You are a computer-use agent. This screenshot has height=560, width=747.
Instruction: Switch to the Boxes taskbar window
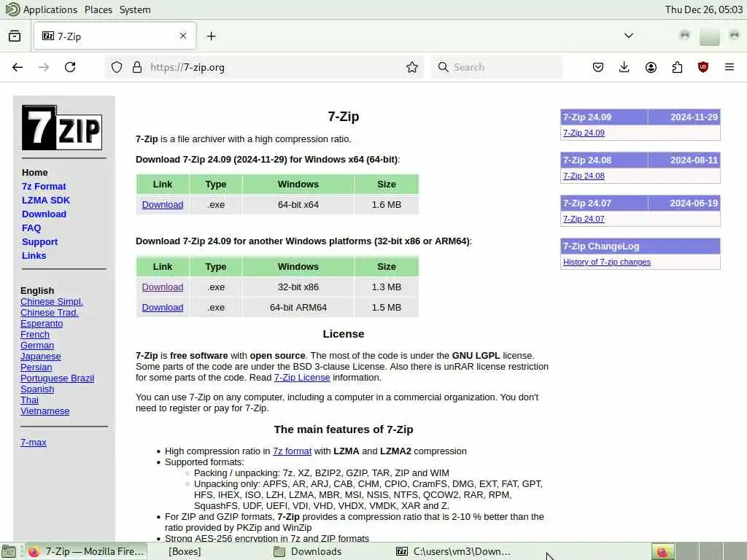185,552
